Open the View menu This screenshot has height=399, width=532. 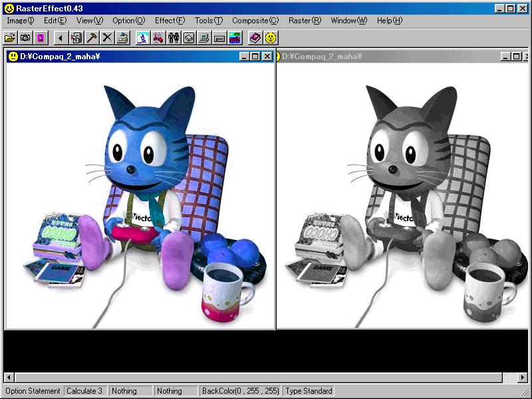click(90, 21)
